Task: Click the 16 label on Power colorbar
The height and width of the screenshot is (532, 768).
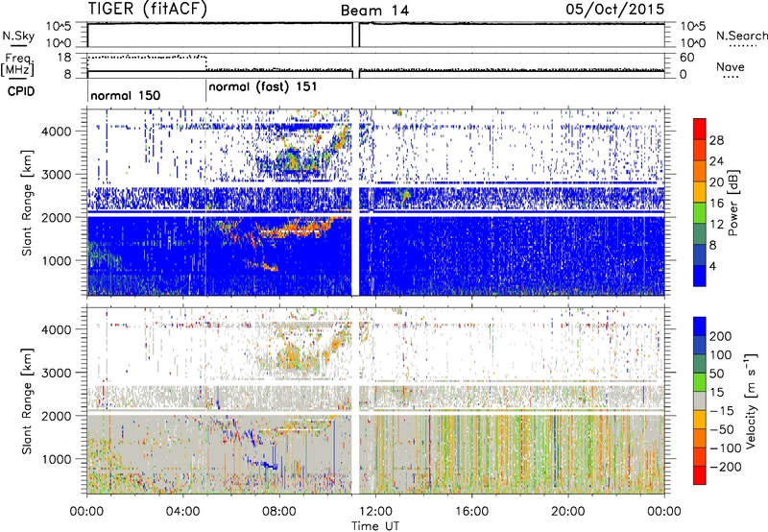Action: [716, 204]
